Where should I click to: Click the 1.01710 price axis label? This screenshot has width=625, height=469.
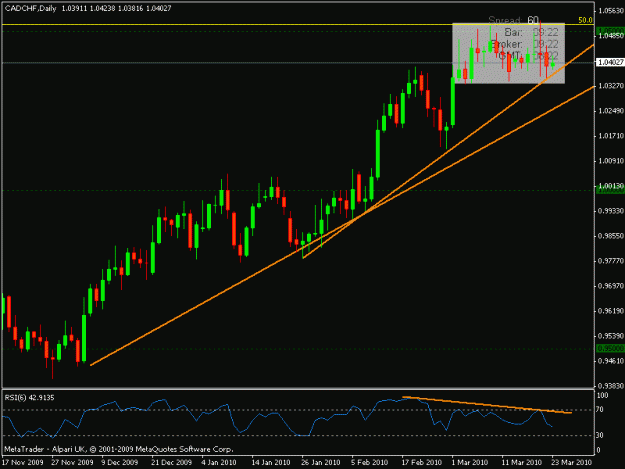(611, 136)
